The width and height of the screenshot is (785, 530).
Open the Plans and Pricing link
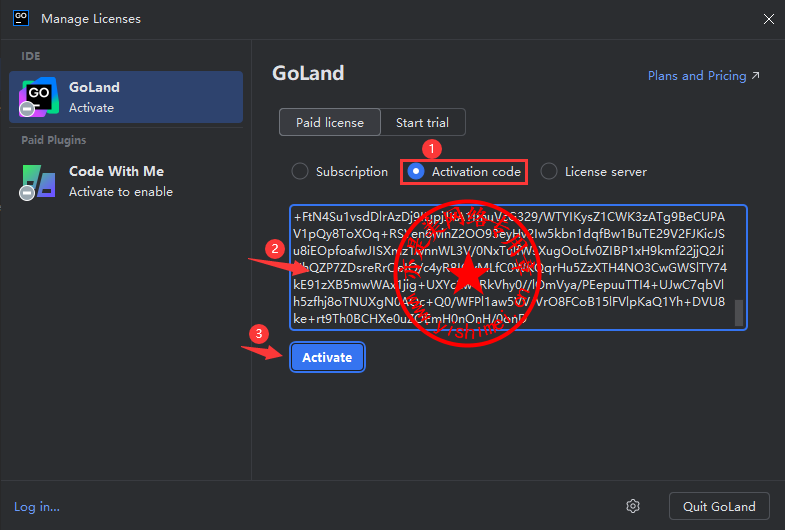pyautogui.click(x=703, y=76)
